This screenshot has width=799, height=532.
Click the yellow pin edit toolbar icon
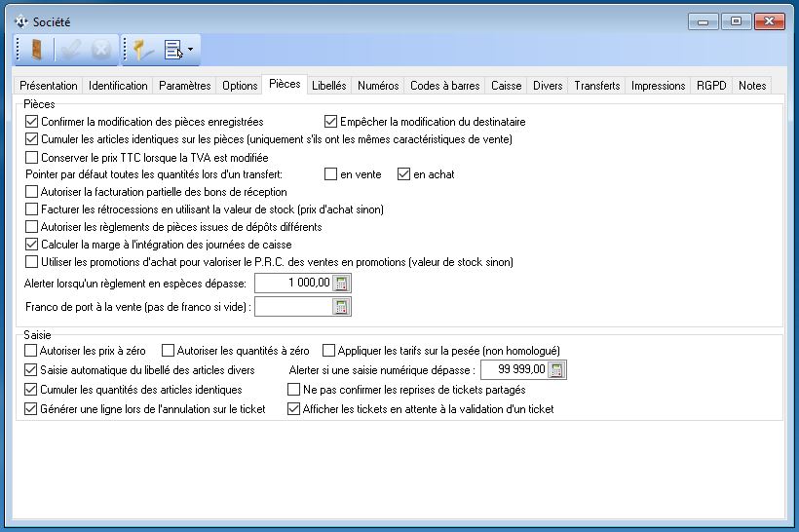tap(142, 50)
